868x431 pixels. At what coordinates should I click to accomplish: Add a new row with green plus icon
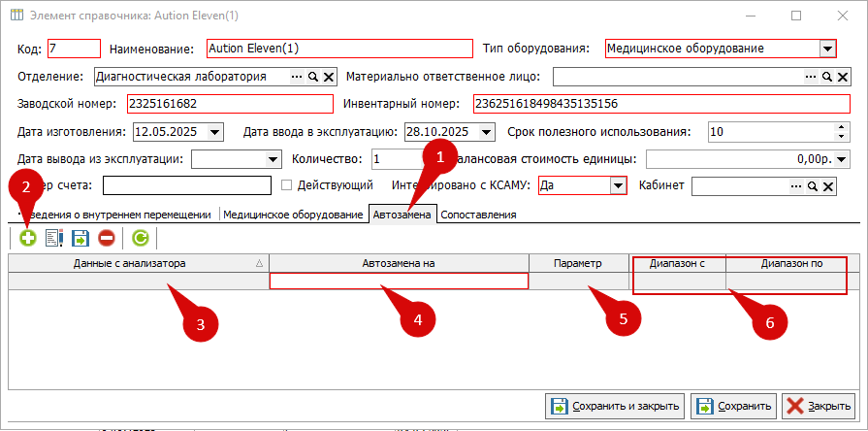pyautogui.click(x=27, y=237)
